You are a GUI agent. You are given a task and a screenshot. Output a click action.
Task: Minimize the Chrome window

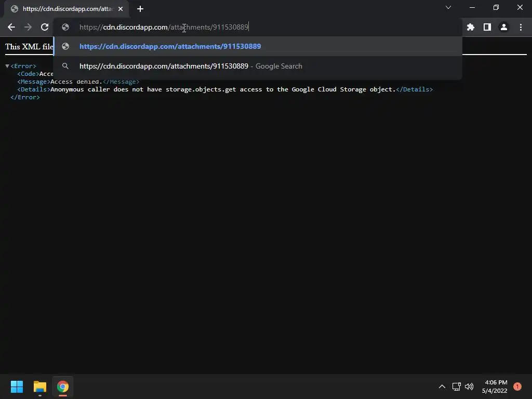point(472,7)
